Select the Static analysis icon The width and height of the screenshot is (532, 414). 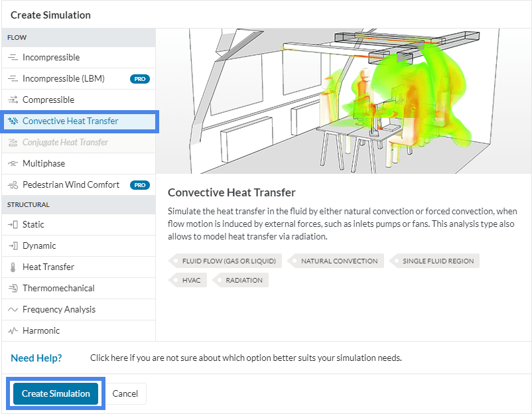click(11, 224)
